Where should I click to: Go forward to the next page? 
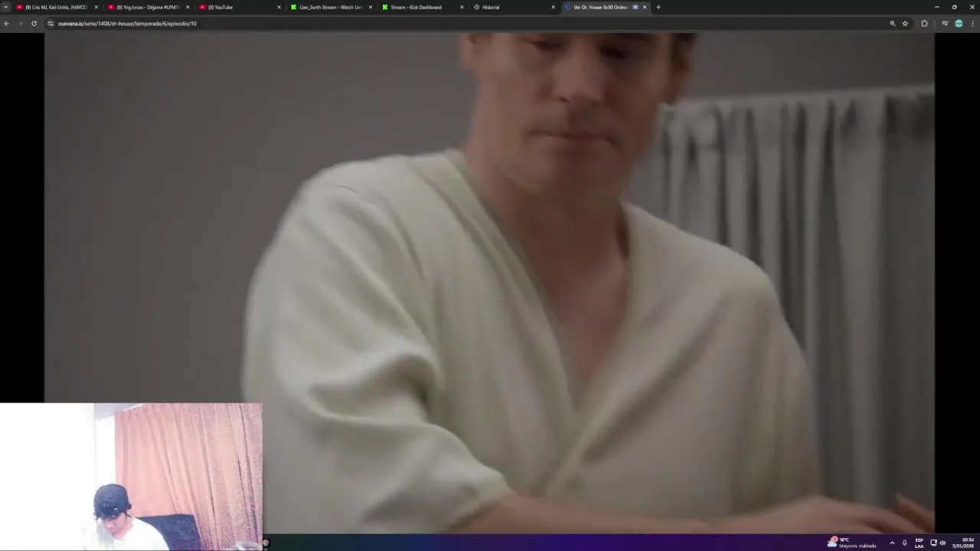pyautogui.click(x=20, y=24)
